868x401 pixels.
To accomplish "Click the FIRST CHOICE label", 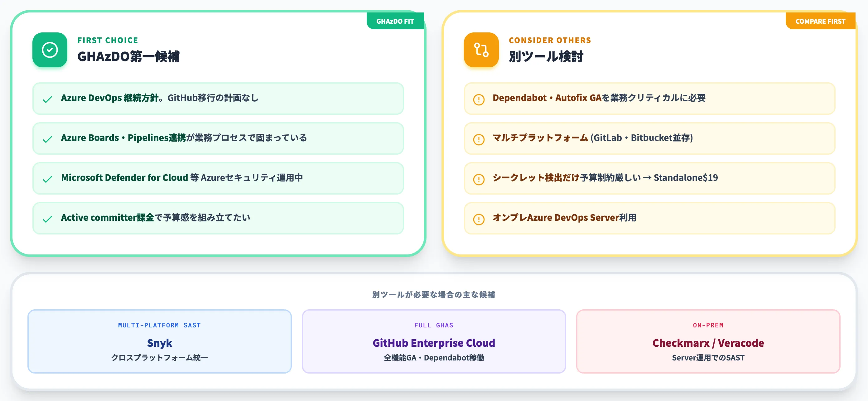I will 108,41.
